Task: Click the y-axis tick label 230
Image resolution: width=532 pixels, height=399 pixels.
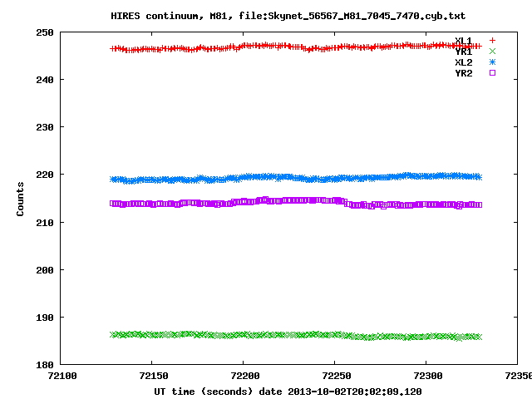Action: coord(45,127)
